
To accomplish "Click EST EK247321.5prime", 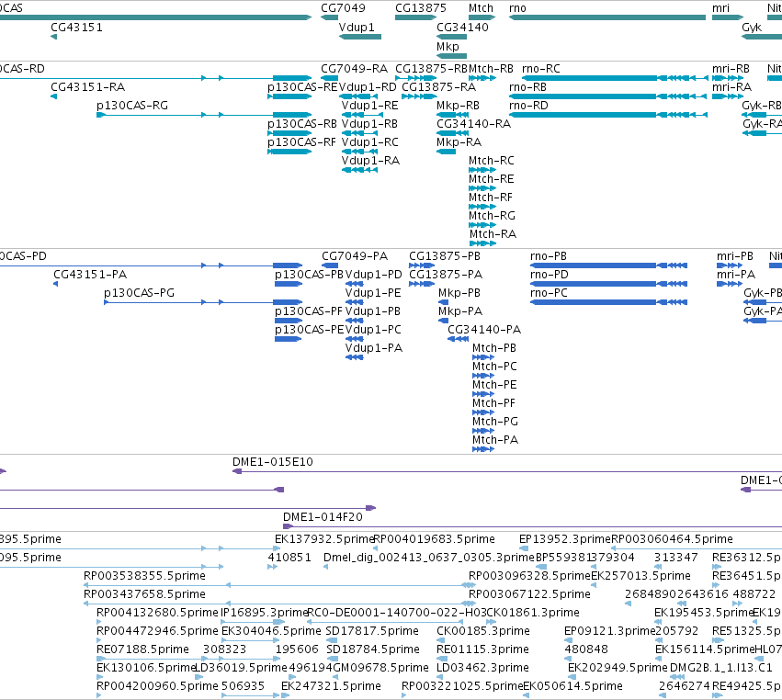I will [x=284, y=695].
